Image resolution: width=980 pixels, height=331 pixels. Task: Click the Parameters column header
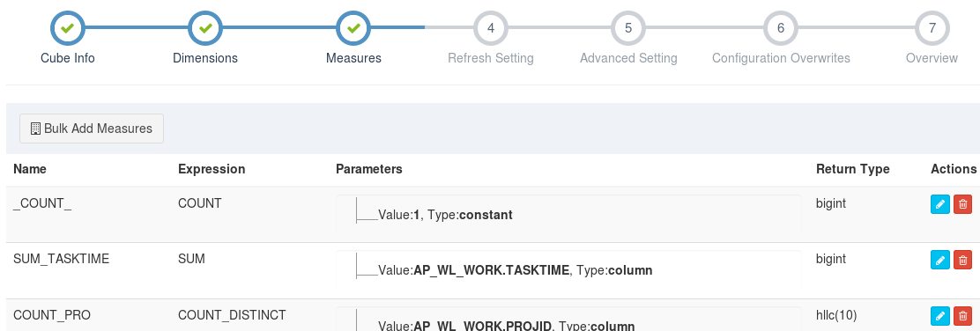[368, 169]
